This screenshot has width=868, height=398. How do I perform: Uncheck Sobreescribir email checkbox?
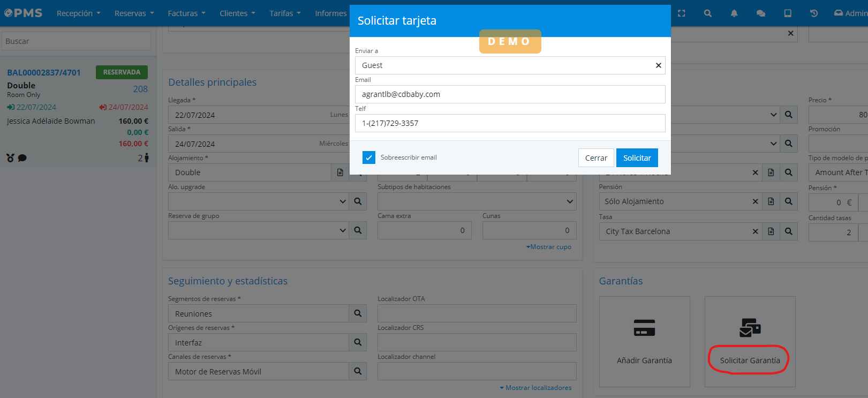[x=369, y=157]
